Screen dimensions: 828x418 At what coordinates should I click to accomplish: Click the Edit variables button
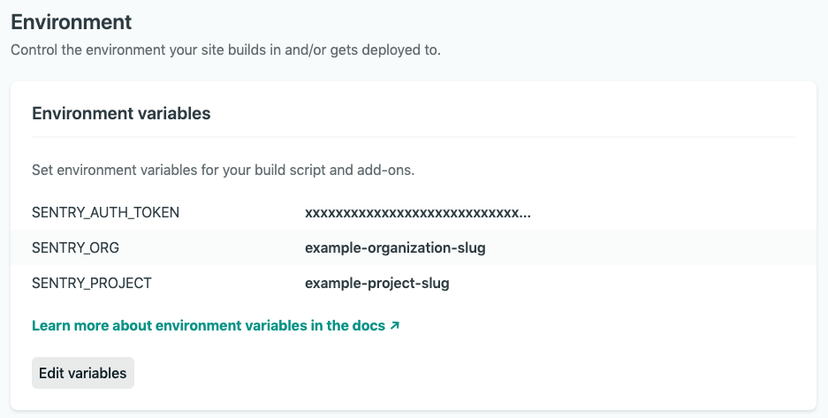coord(83,373)
